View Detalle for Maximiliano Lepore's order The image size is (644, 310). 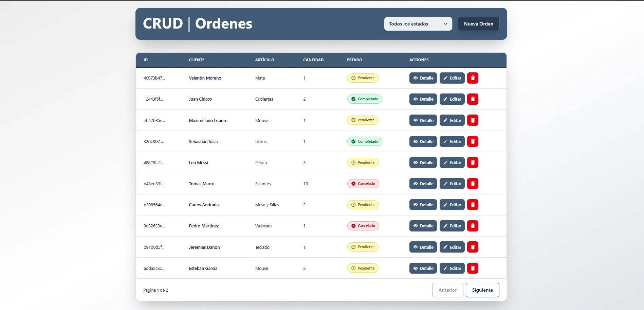point(423,120)
